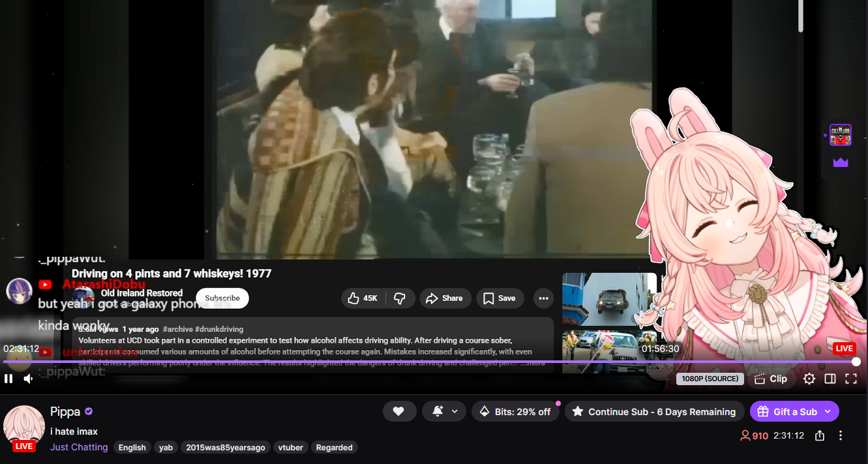Click the 02:31:12 elapsed time label
This screenshot has height=464, width=868.
(22, 349)
